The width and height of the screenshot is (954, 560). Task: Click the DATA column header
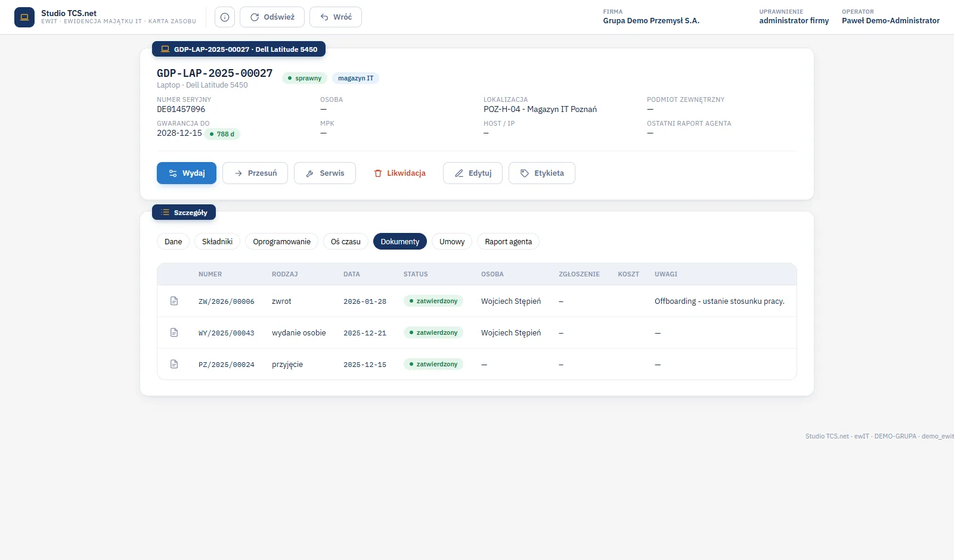352,275
